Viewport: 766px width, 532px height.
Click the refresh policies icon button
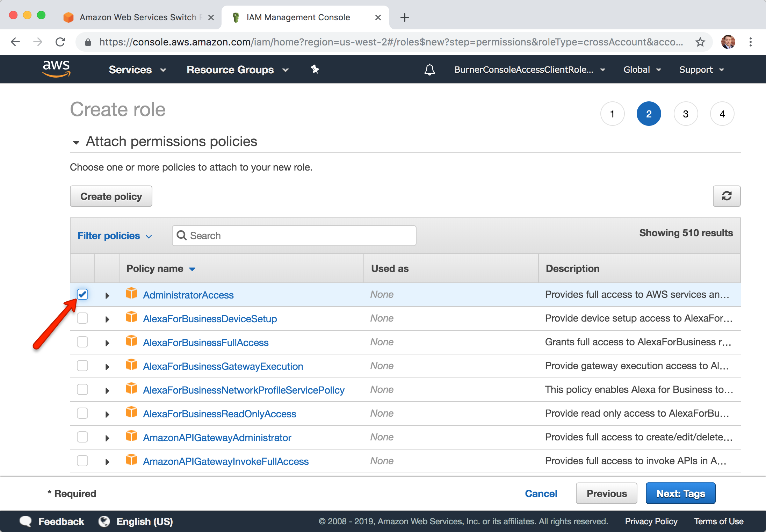(726, 196)
